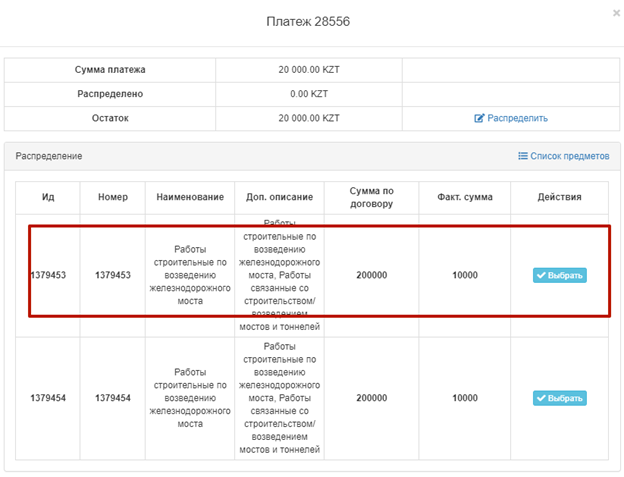Click the Распределить link
Screen dimensions: 624x477
(x=511, y=118)
